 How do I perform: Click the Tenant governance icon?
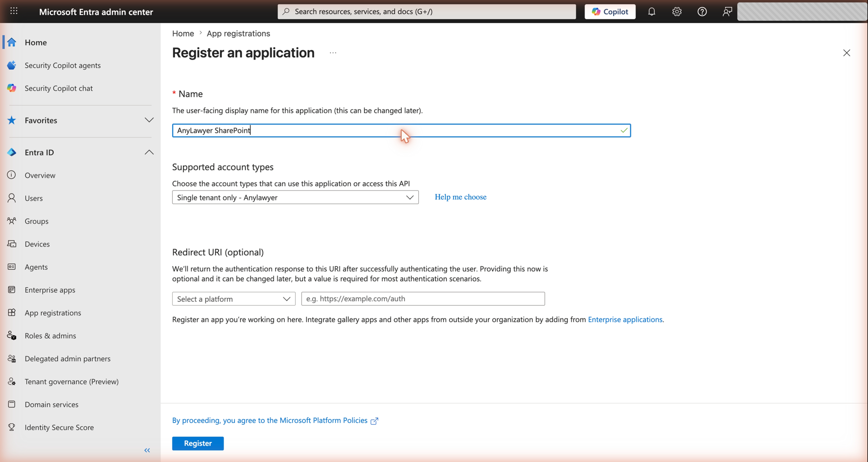[12, 382]
